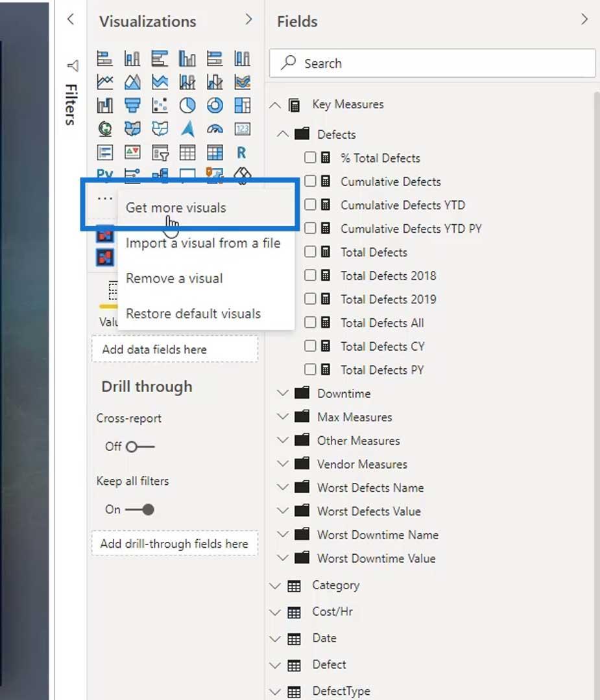This screenshot has height=700, width=600.
Task: Add a pie chart visual
Action: coord(187,106)
